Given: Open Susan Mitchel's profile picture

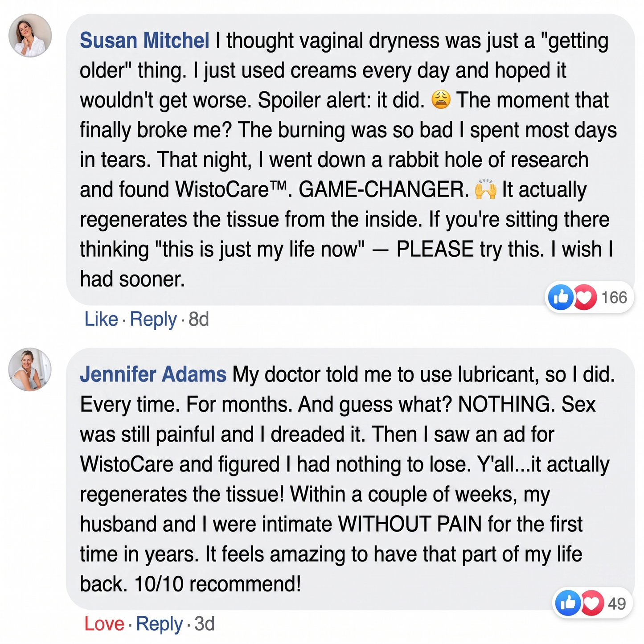Looking at the screenshot, I should tap(30, 36).
